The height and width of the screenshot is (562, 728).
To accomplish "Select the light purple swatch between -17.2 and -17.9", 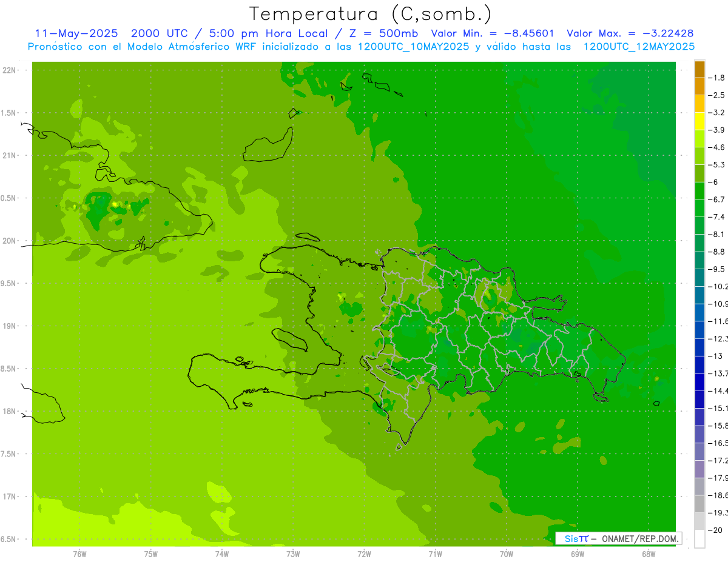I will click(699, 469).
